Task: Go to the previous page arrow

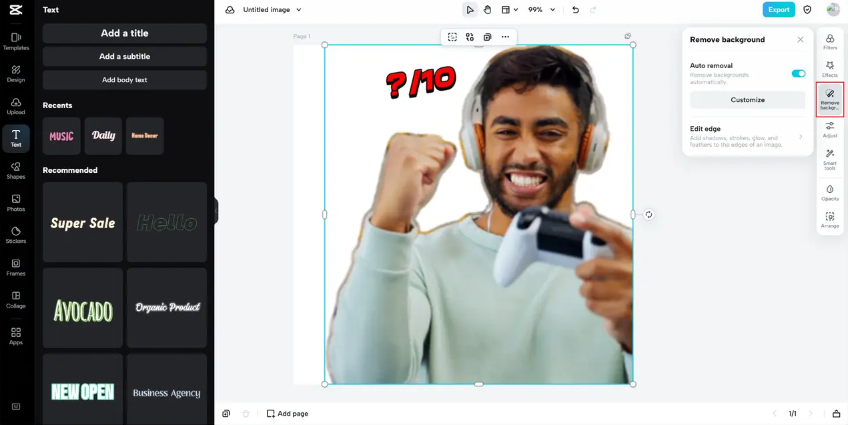Action: pos(774,414)
